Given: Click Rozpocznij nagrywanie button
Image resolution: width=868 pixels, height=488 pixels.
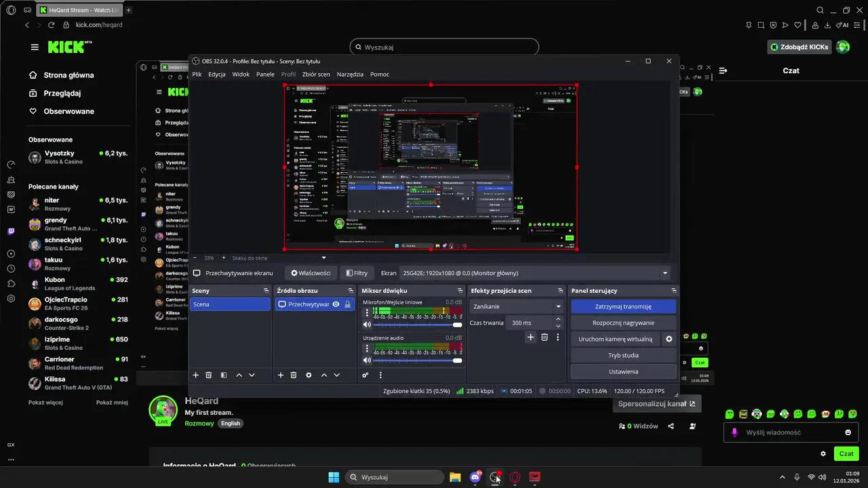Looking at the screenshot, I should 623,323.
